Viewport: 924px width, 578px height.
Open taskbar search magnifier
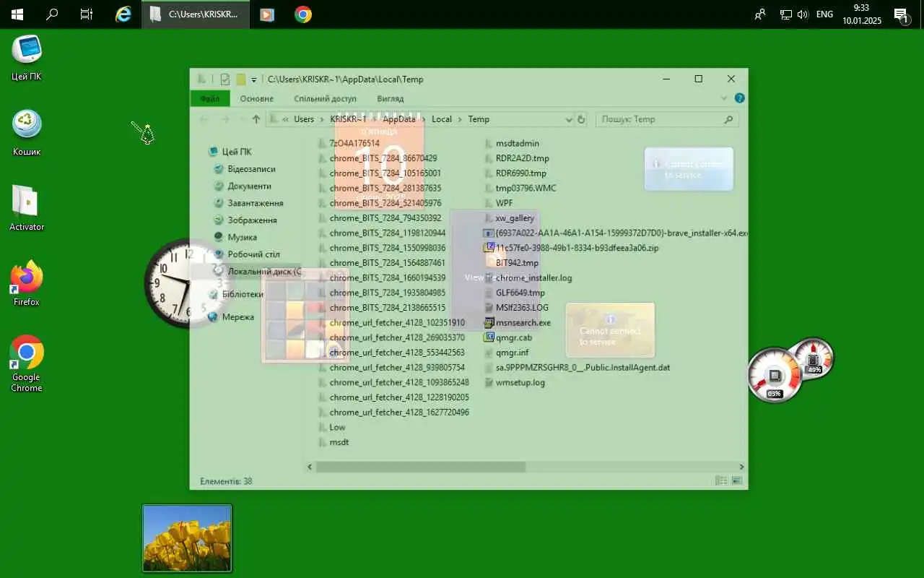52,14
